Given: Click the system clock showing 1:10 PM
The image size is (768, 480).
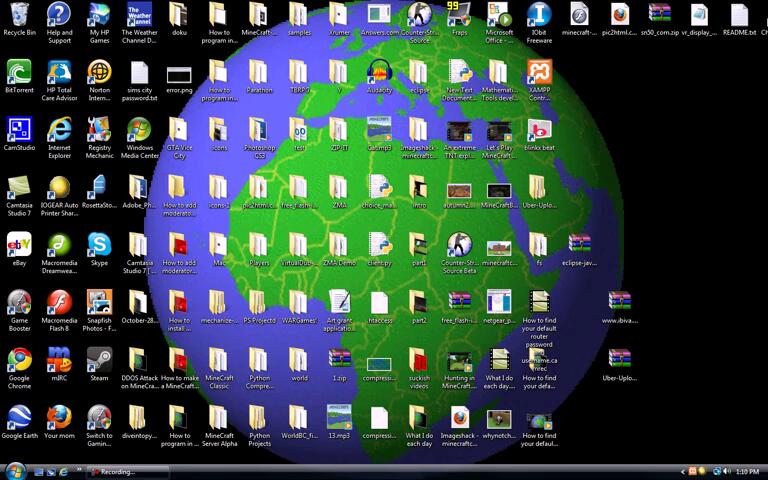Looking at the screenshot, I should tap(746, 472).
